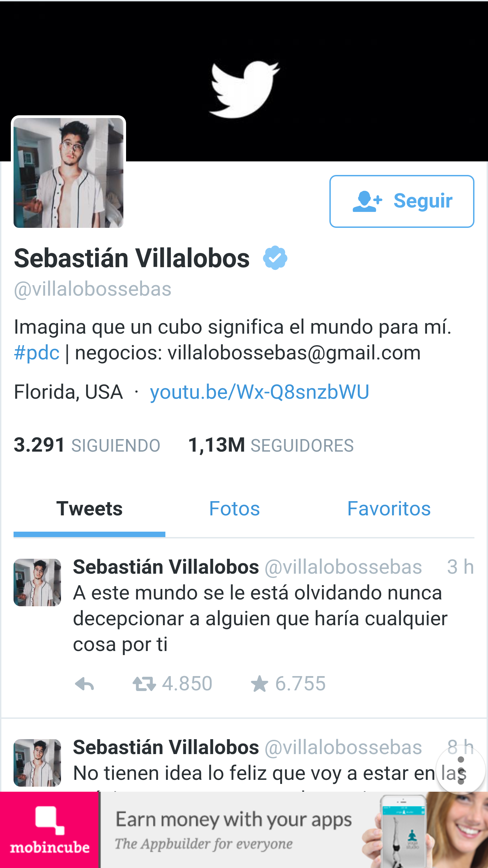
Task: Click the verified badge next to Sebastián Villalobos
Action: pyautogui.click(x=275, y=258)
